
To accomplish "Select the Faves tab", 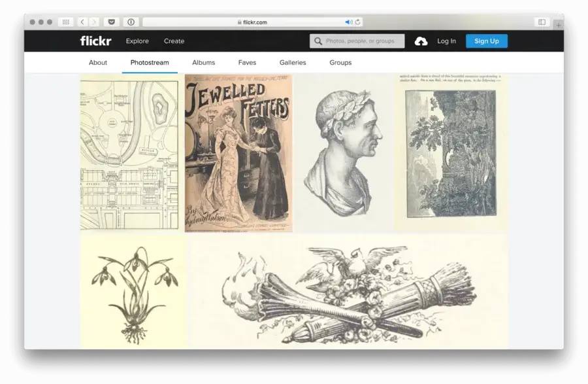I will [247, 63].
